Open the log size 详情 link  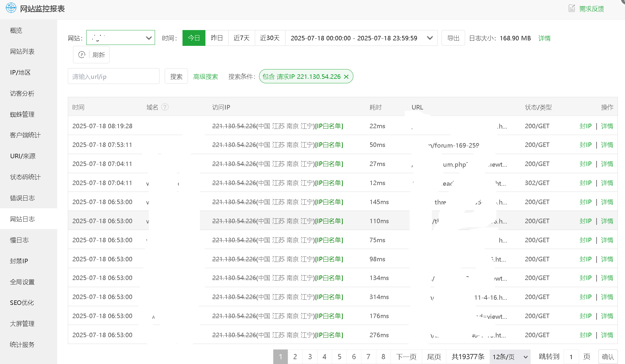544,38
